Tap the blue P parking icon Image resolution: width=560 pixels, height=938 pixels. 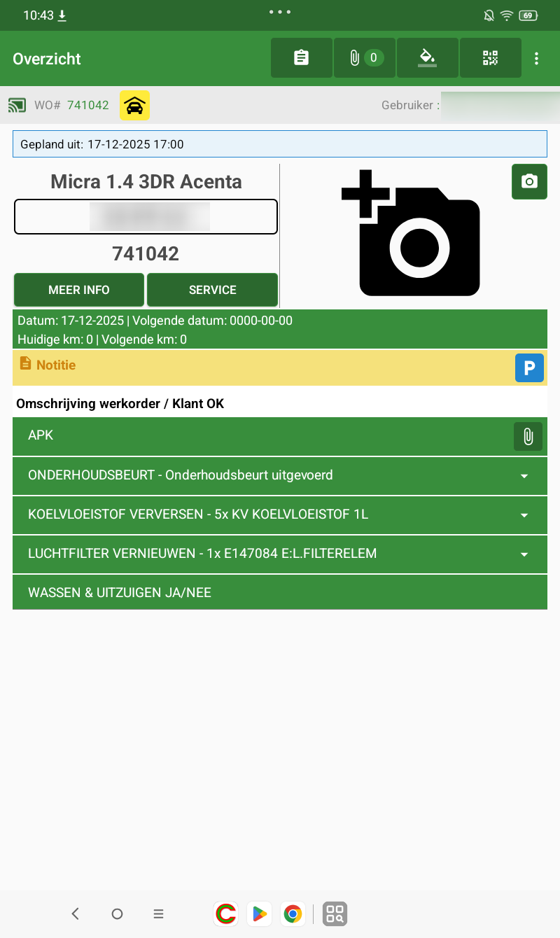pos(530,367)
